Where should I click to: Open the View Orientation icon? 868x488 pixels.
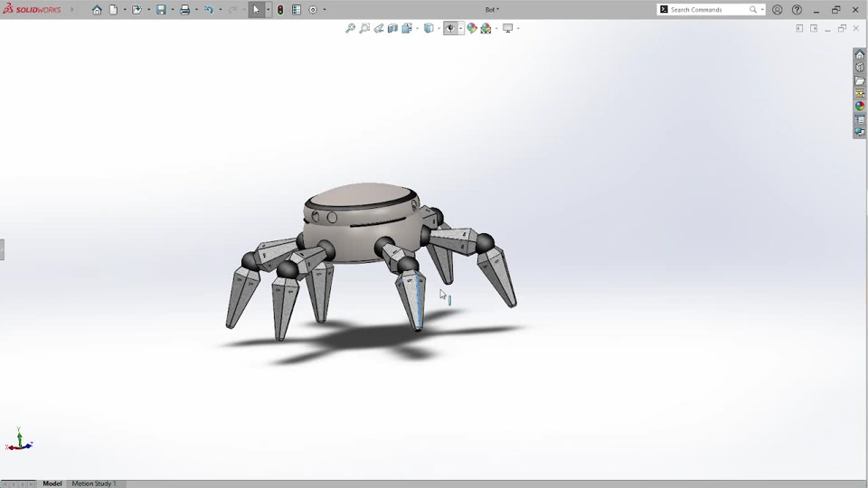(407, 28)
